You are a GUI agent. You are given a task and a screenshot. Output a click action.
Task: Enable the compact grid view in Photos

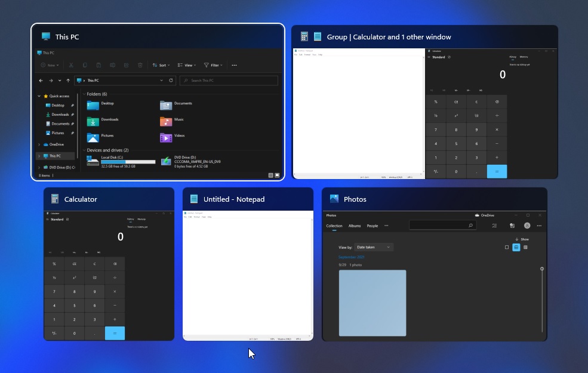pyautogui.click(x=526, y=247)
